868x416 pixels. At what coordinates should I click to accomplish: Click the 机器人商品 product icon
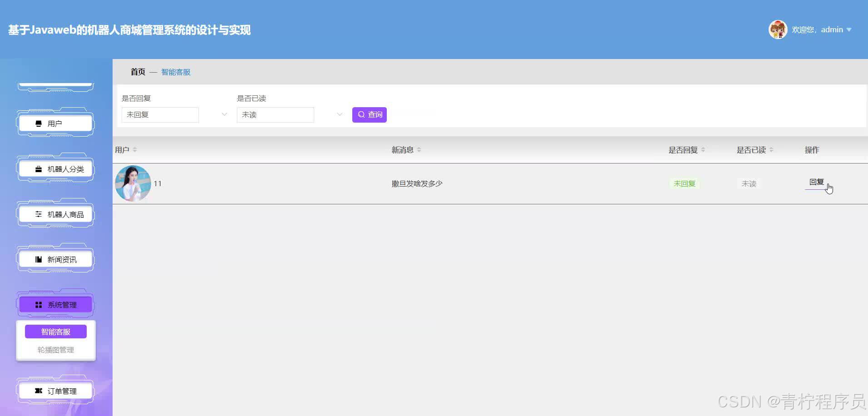pyautogui.click(x=38, y=214)
